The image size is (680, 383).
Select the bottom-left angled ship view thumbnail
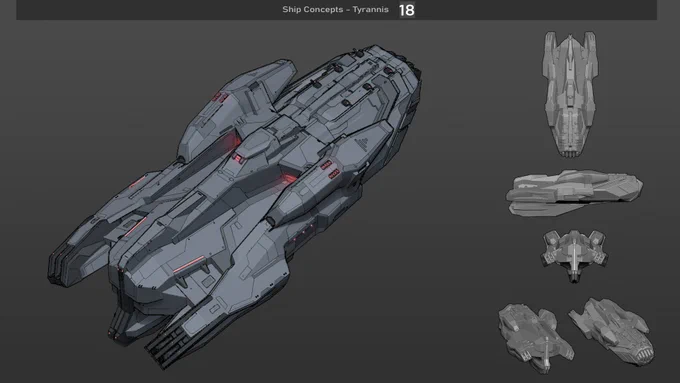coord(536,338)
